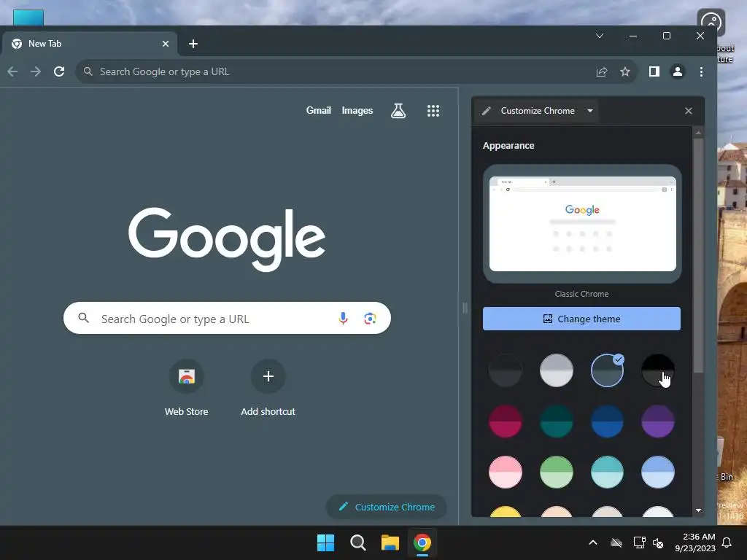Open a new tab with the plus button
Screen dimensions: 747x560
(193, 44)
